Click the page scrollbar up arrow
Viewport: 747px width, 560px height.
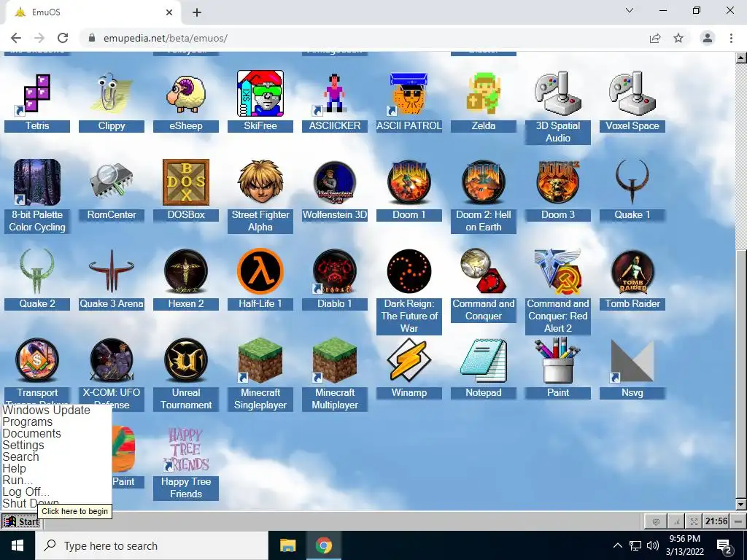point(741,58)
